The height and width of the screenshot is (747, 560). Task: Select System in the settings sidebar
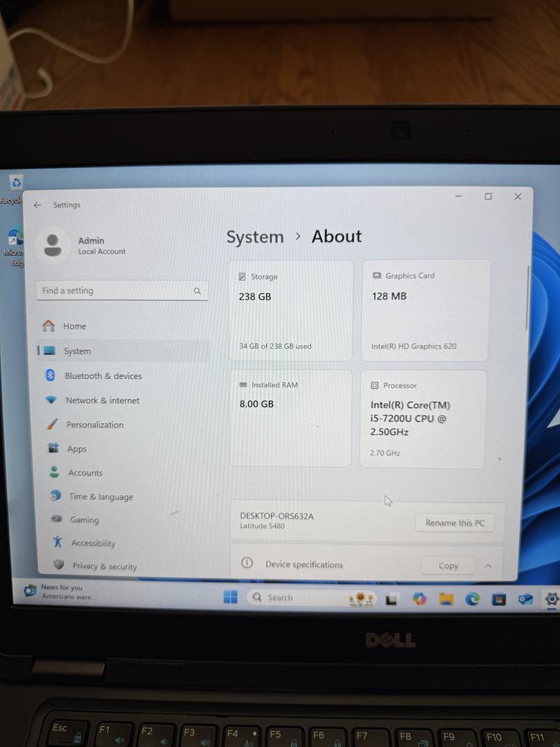(x=123, y=351)
